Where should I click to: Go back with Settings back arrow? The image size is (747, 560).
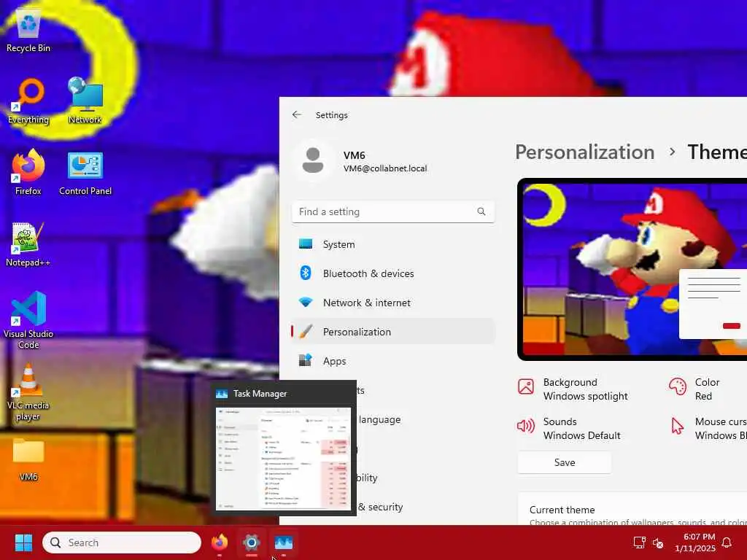coord(297,114)
